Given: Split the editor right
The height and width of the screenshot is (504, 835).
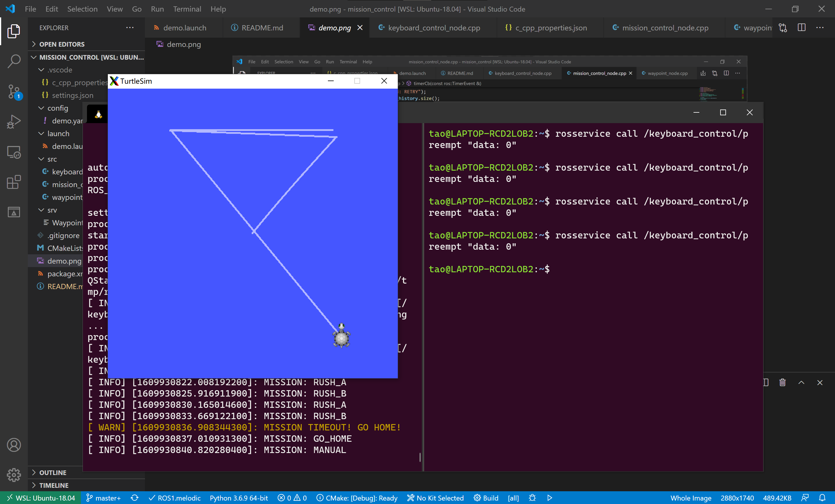Looking at the screenshot, I should (801, 28).
